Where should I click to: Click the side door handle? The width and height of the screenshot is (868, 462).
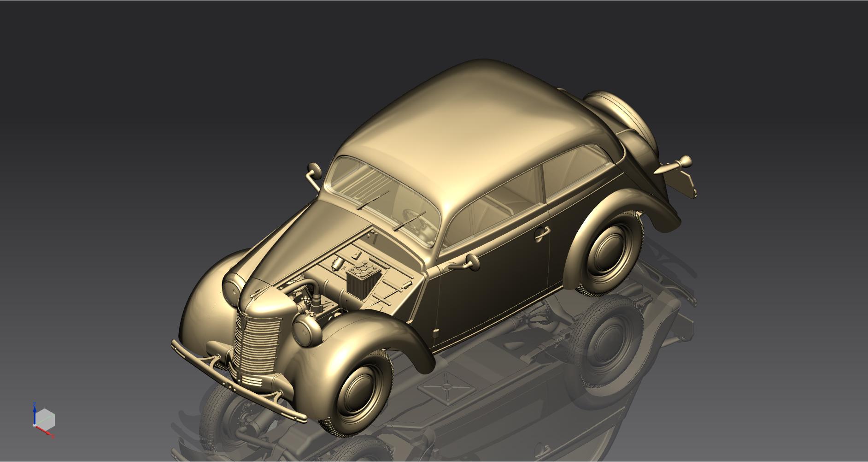(x=541, y=233)
